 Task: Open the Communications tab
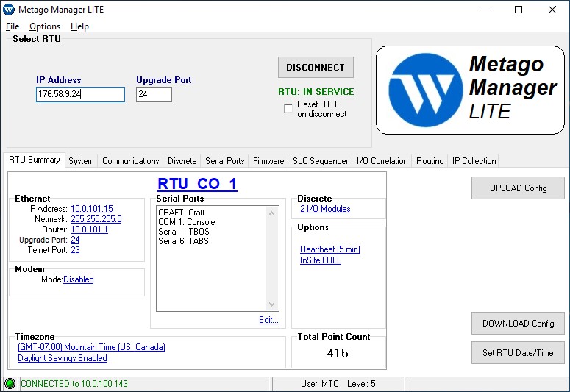click(x=130, y=161)
